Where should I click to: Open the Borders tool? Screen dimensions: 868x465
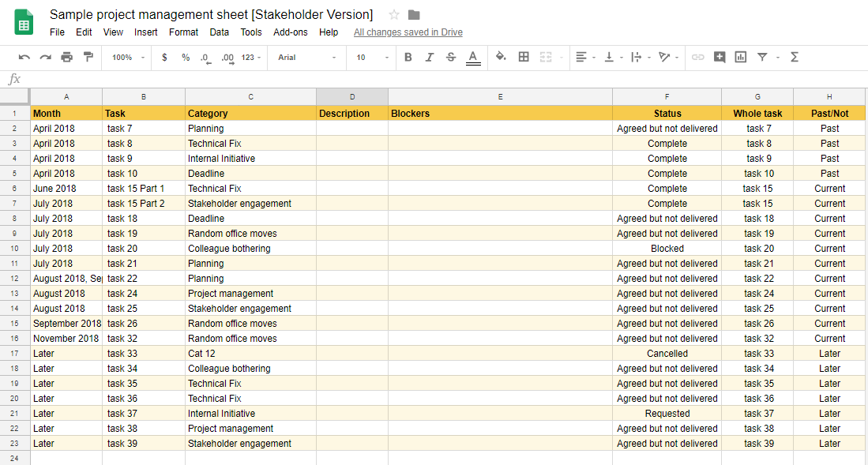[x=524, y=57]
